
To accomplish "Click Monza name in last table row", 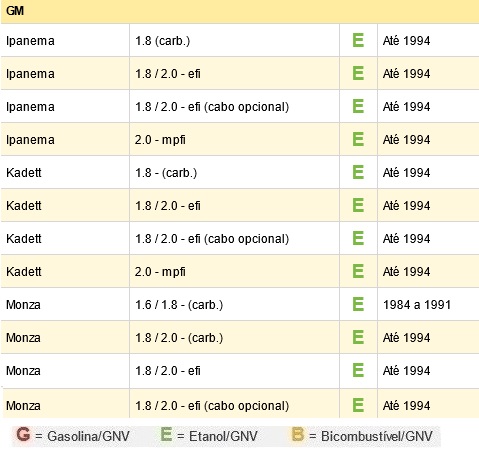I will click(x=23, y=405).
